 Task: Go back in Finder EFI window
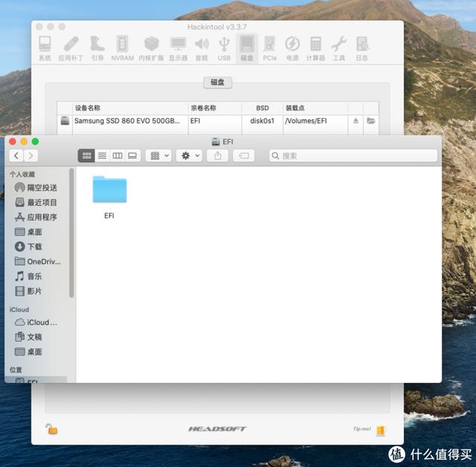coord(16,155)
